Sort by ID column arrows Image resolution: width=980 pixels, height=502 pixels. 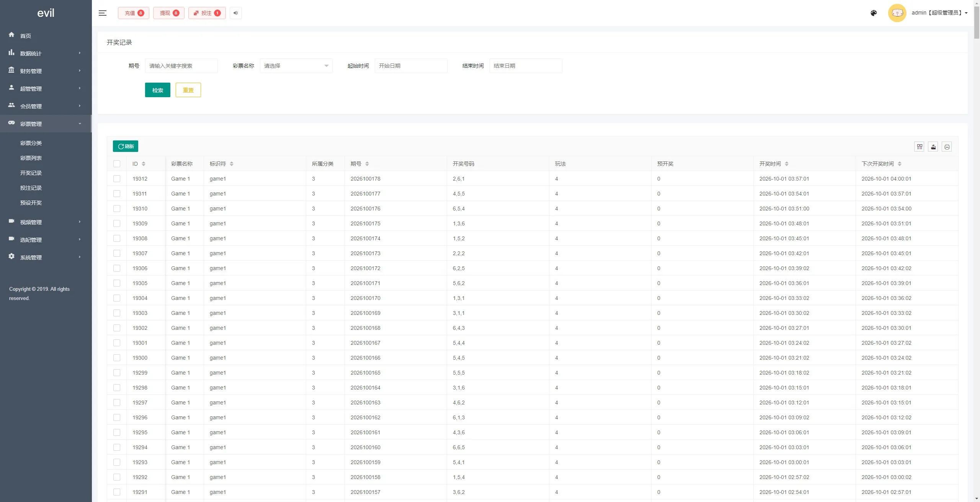pyautogui.click(x=144, y=164)
